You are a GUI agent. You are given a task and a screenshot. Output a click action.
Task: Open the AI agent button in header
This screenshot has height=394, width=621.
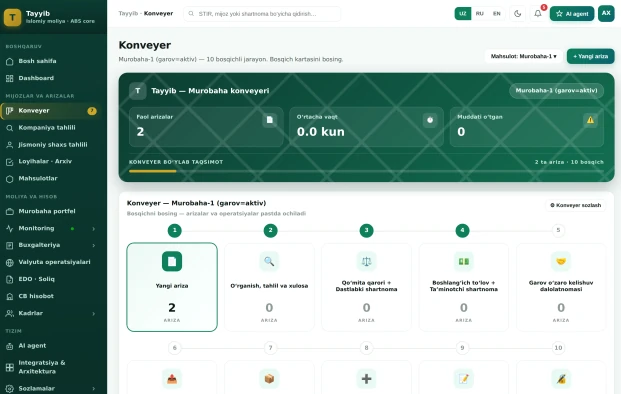[x=572, y=13]
